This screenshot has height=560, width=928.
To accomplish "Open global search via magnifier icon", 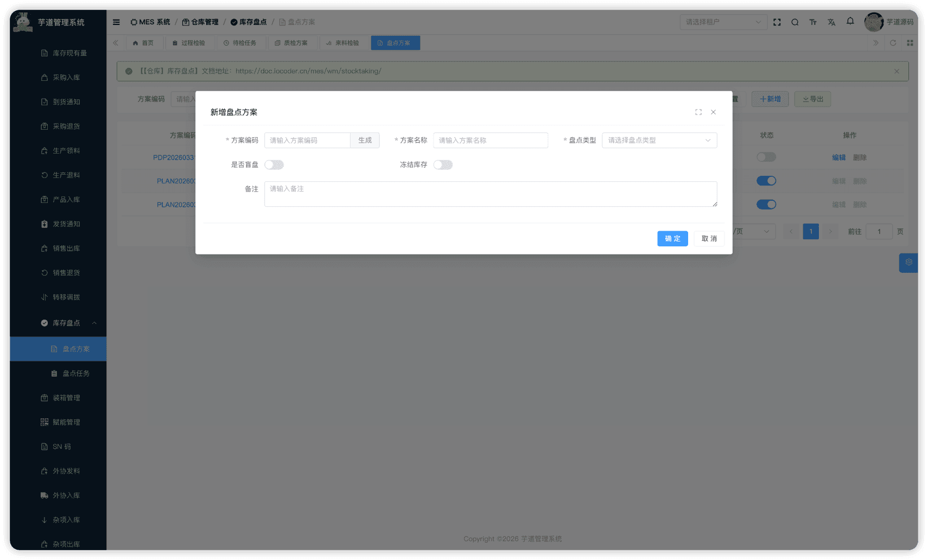I will tap(794, 22).
